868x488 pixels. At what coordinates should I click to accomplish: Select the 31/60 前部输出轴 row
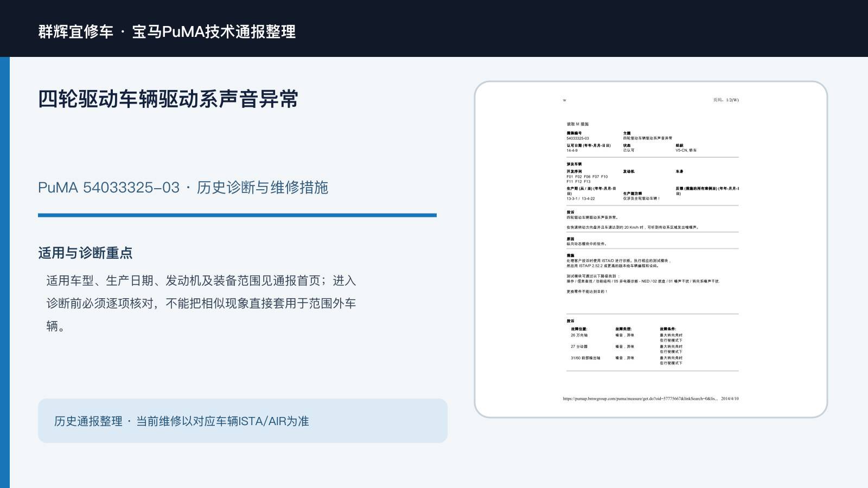tap(627, 361)
